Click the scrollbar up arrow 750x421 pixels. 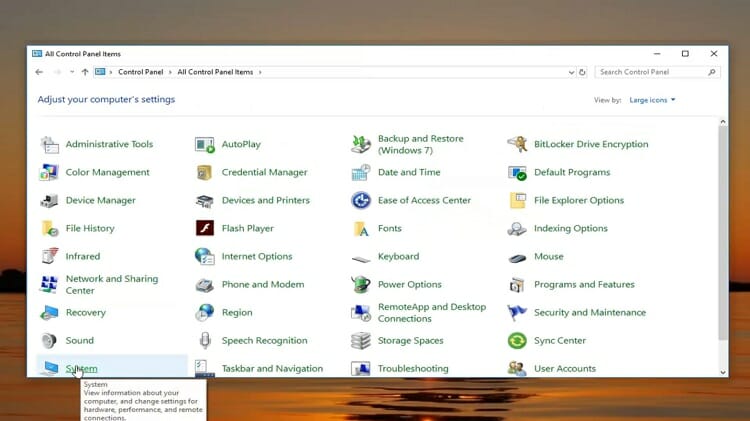tap(723, 122)
